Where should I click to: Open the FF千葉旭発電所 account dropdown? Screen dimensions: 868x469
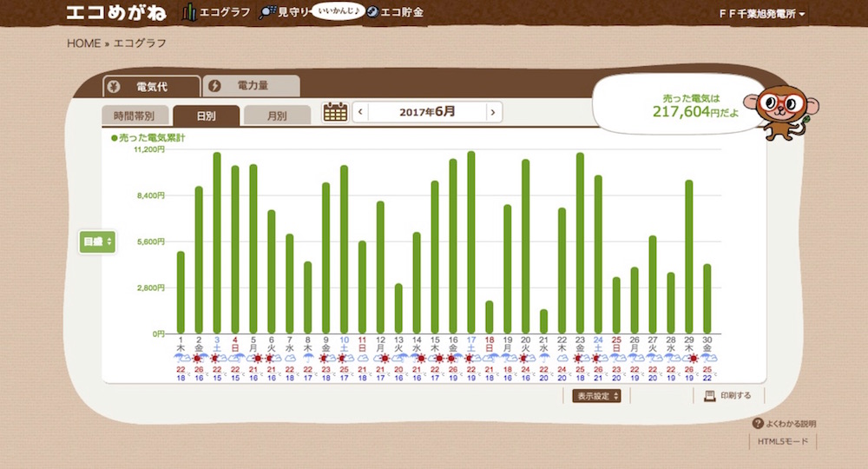761,15
